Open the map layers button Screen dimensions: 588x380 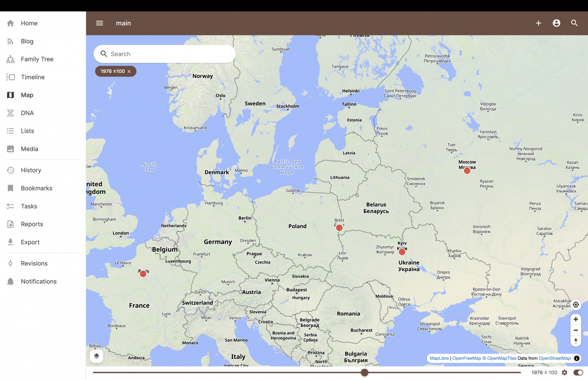[96, 356]
